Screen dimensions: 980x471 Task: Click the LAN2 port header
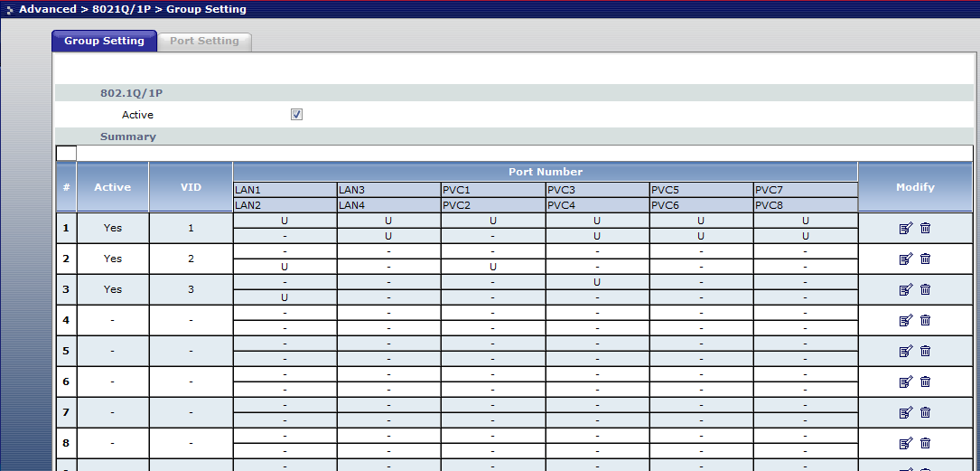[x=285, y=205]
